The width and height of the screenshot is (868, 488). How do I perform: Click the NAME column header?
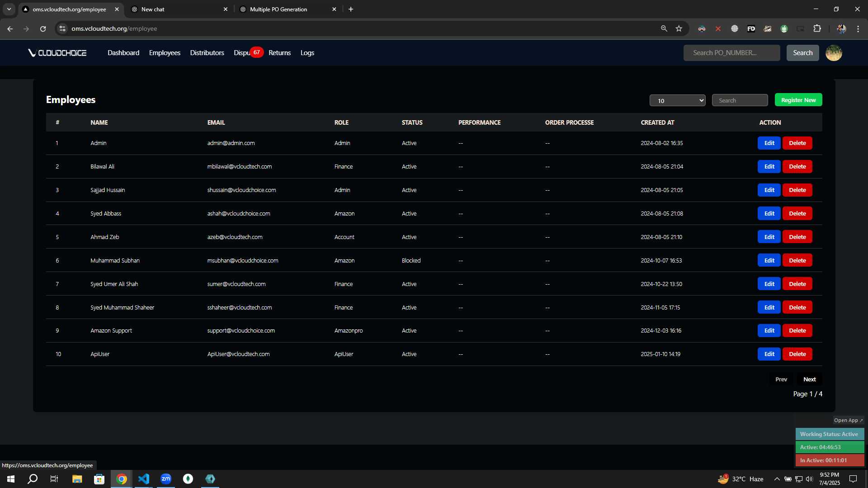pyautogui.click(x=99, y=122)
